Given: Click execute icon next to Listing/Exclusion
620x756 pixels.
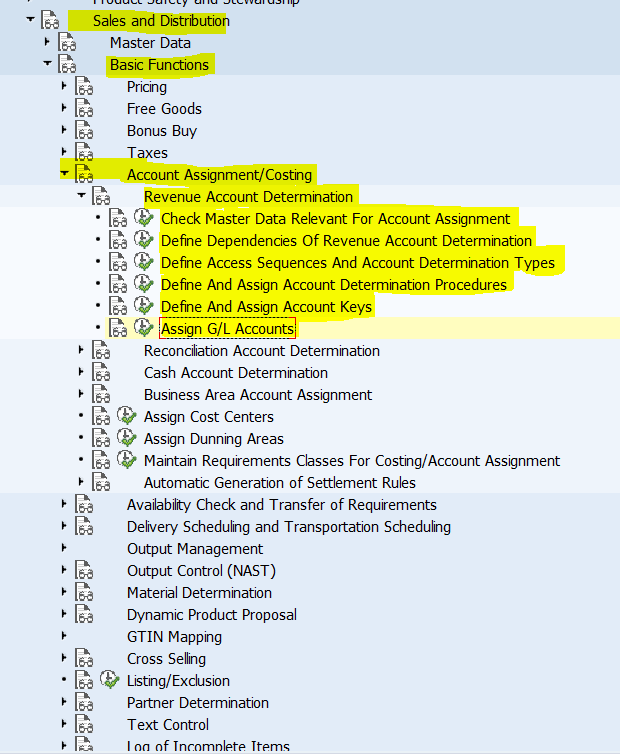Looking at the screenshot, I should tap(110, 680).
